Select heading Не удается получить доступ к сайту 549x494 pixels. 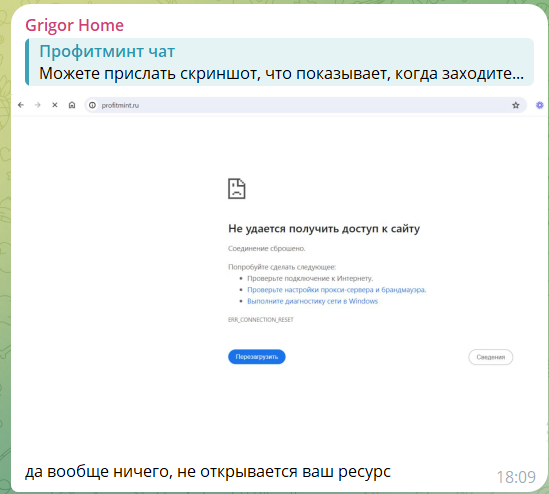(x=324, y=229)
